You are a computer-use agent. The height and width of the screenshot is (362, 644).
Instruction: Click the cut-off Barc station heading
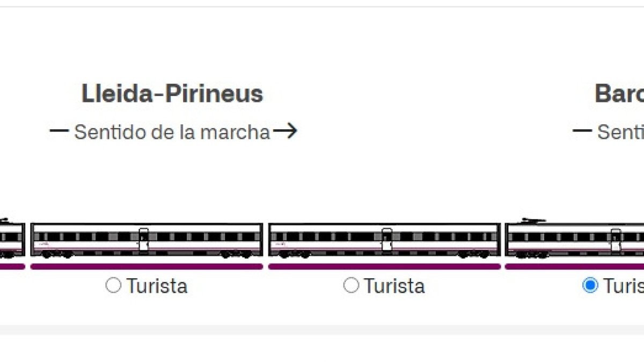[619, 94]
